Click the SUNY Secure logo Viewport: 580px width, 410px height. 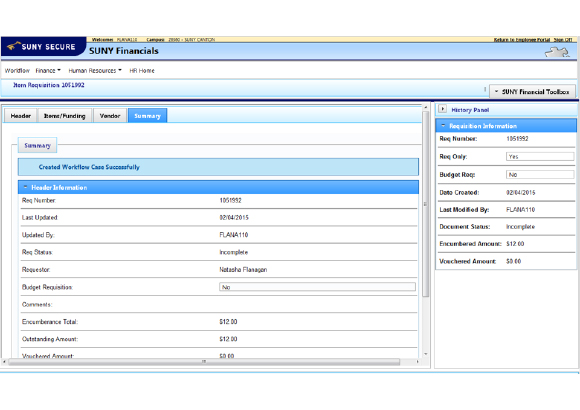[x=44, y=47]
